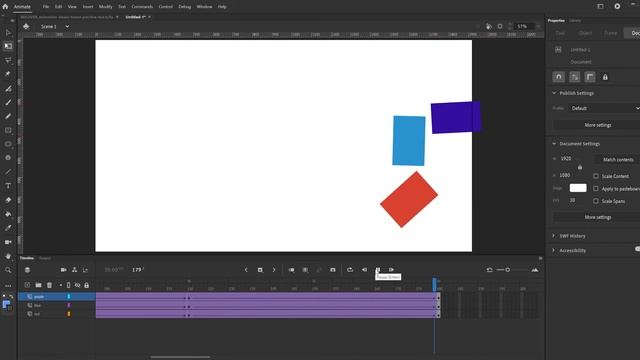Click the Match contents button
Screen dimensions: 640x360
click(x=618, y=160)
